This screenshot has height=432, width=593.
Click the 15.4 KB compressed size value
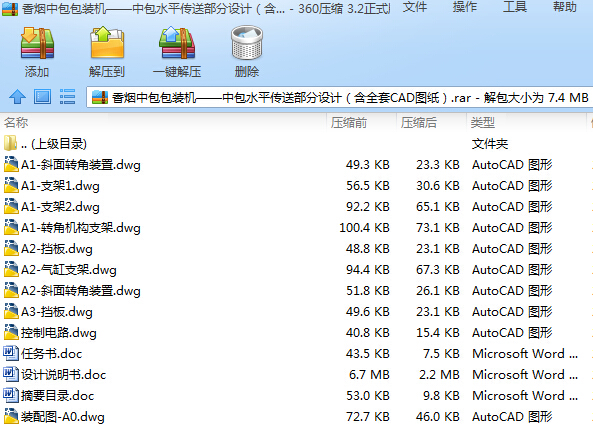pos(438,332)
